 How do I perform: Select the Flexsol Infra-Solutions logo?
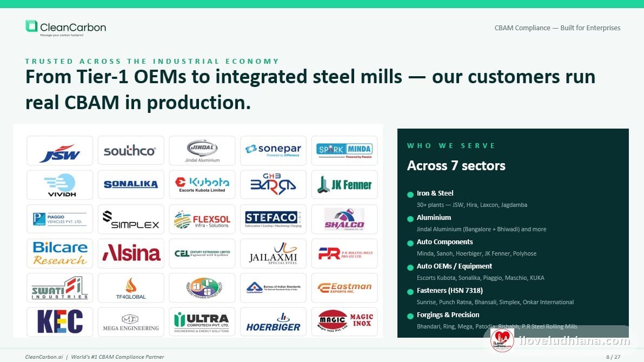202,219
